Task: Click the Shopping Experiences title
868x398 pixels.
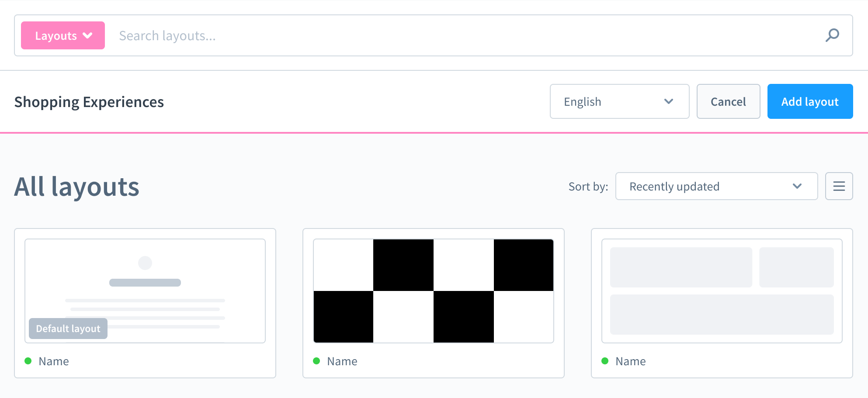Action: 89,102
